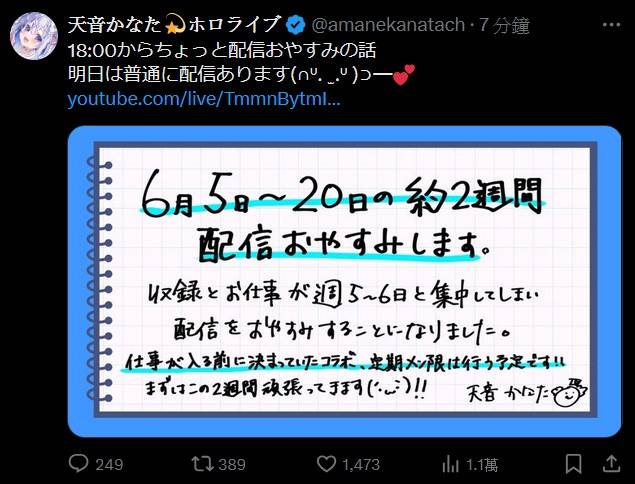The width and height of the screenshot is (635, 484).
Task: Click the retweet arrows icon
Action: pyautogui.click(x=202, y=464)
